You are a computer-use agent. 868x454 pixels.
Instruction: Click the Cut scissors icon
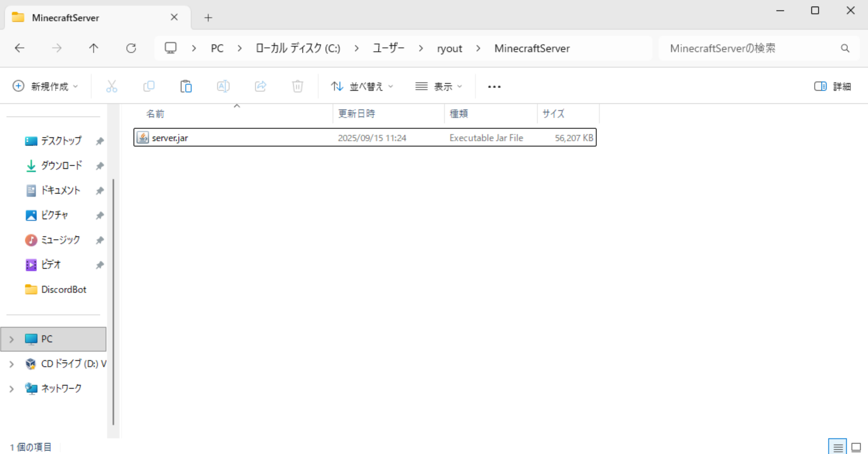tap(112, 86)
